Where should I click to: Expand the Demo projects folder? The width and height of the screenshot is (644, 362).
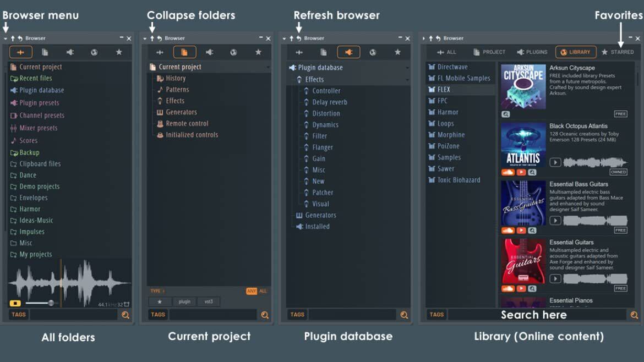pos(39,187)
